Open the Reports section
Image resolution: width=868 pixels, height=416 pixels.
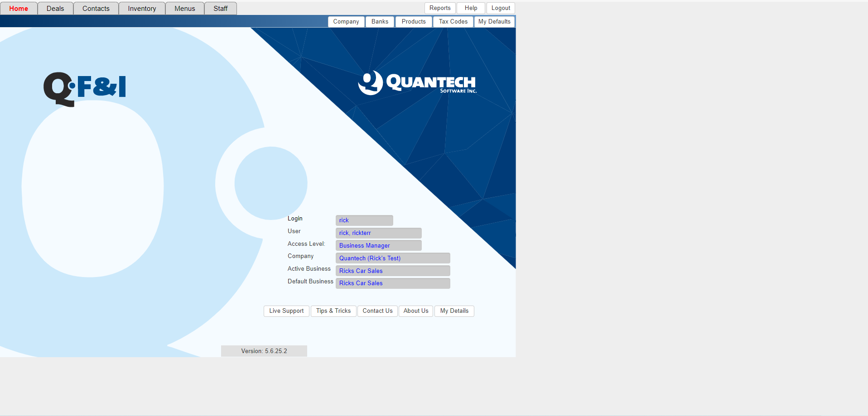[x=439, y=8]
